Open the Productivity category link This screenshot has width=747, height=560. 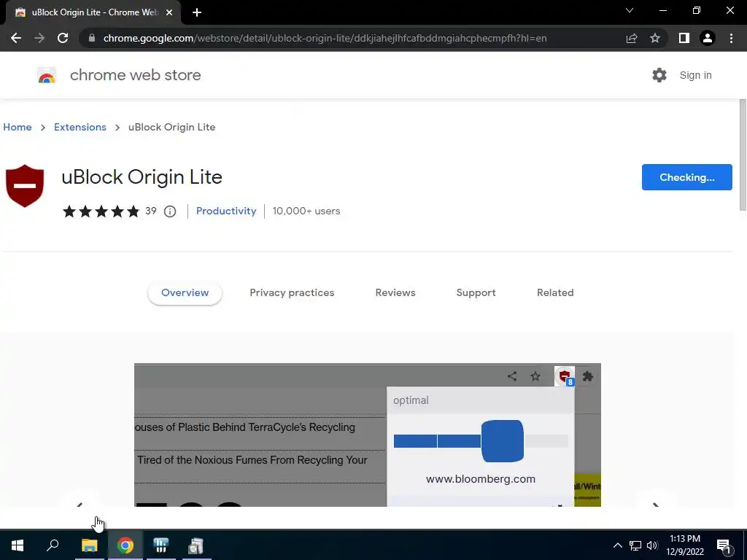click(226, 211)
